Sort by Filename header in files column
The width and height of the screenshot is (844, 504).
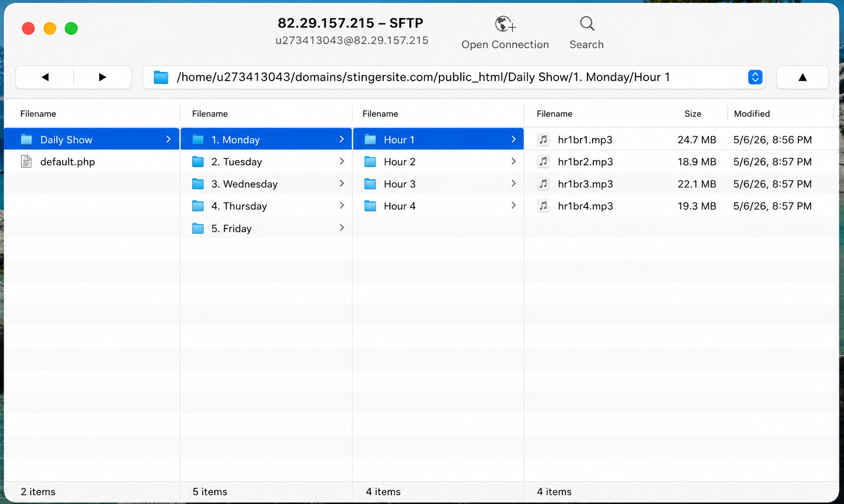tap(554, 114)
